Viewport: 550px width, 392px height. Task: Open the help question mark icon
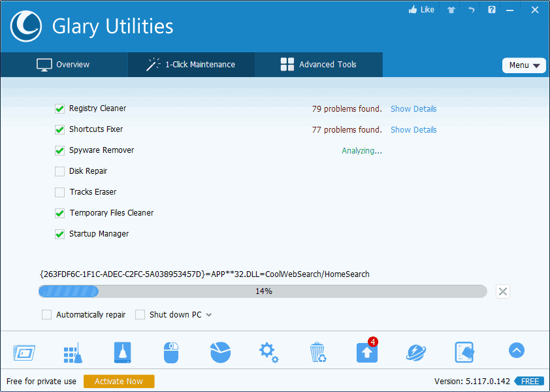(x=491, y=10)
